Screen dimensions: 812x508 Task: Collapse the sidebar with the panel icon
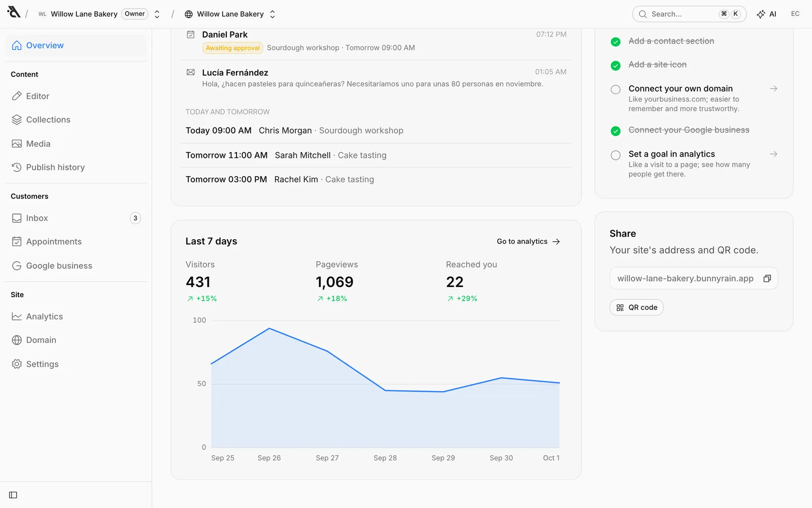(13, 495)
